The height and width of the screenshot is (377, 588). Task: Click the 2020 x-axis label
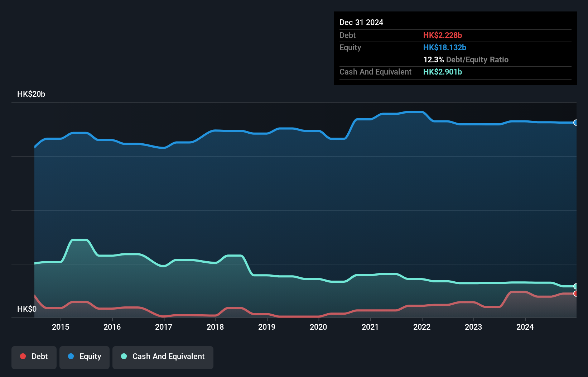318,327
